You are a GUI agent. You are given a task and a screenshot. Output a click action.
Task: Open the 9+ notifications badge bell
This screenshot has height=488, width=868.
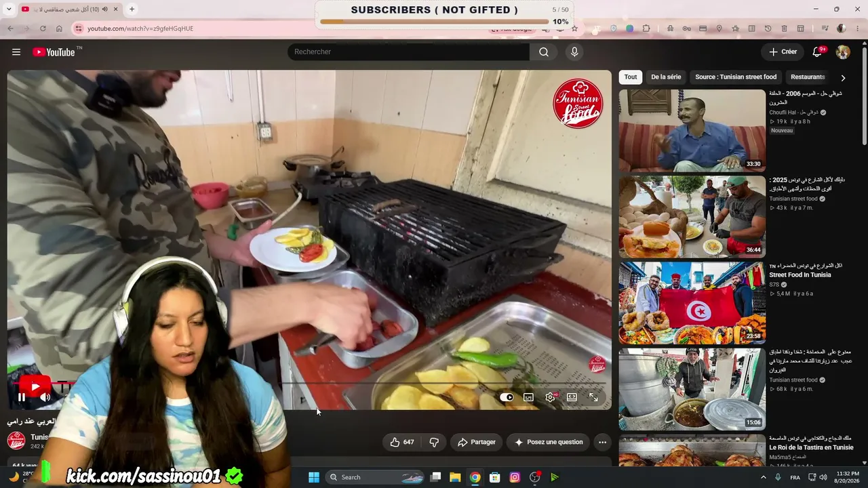(x=817, y=52)
